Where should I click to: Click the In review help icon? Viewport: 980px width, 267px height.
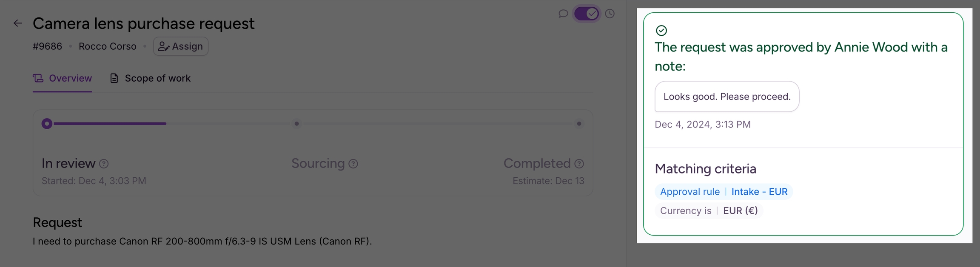coord(104,164)
